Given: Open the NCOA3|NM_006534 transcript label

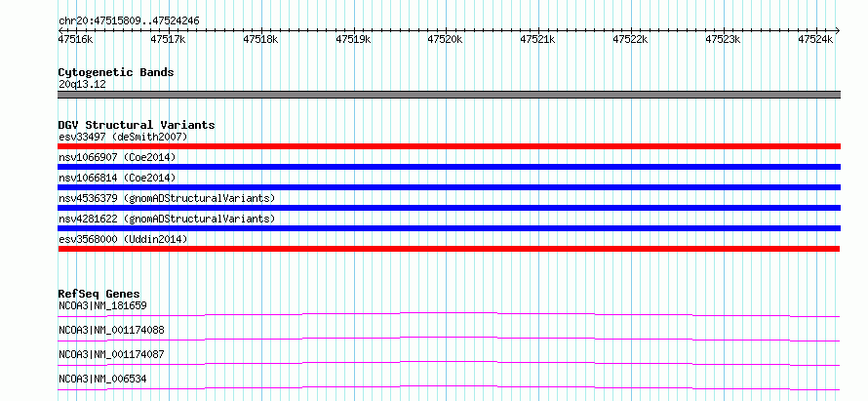Looking at the screenshot, I should point(102,379).
